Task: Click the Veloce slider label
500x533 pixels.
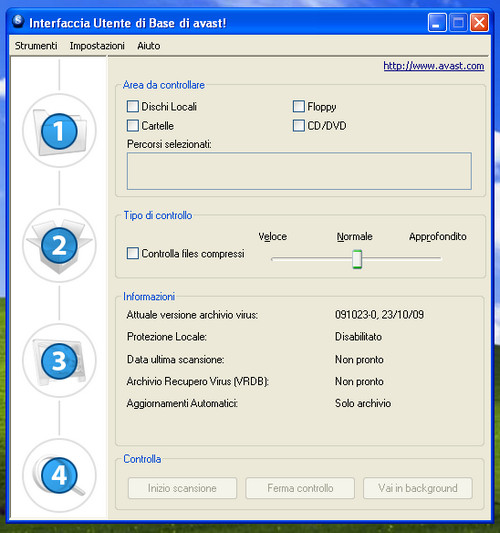Action: click(x=273, y=236)
